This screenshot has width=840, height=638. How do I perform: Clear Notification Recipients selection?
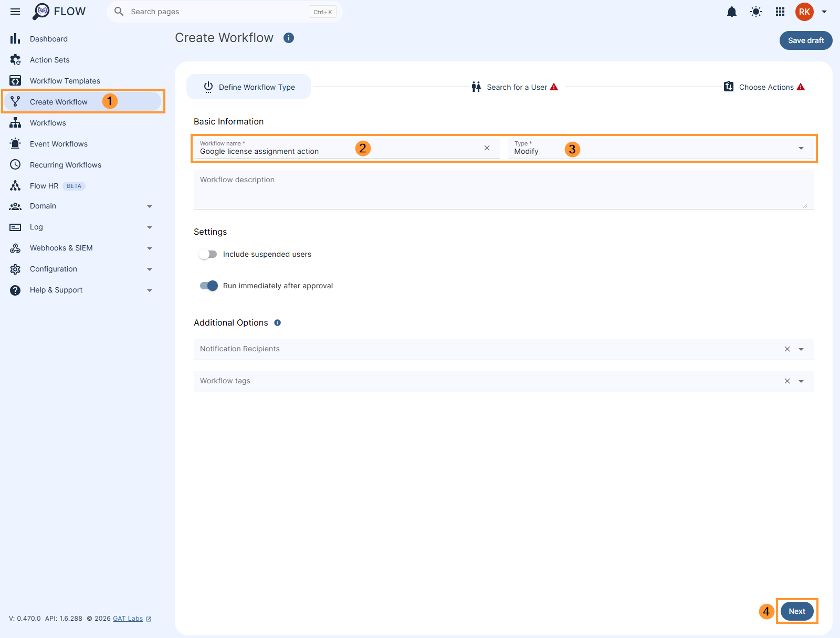pos(787,349)
